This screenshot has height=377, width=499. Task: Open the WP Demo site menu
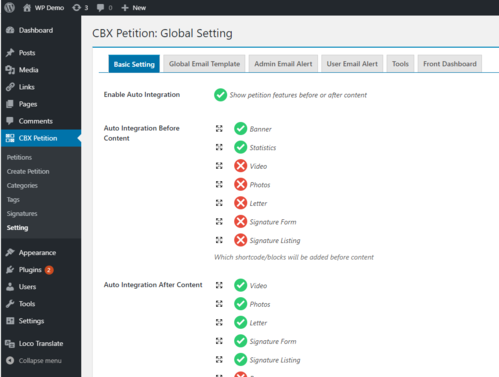pos(43,8)
